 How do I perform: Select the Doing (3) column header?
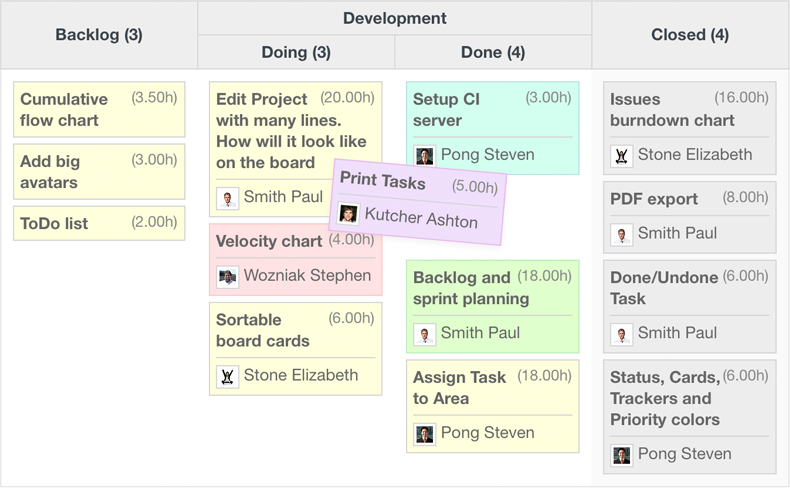click(296, 52)
